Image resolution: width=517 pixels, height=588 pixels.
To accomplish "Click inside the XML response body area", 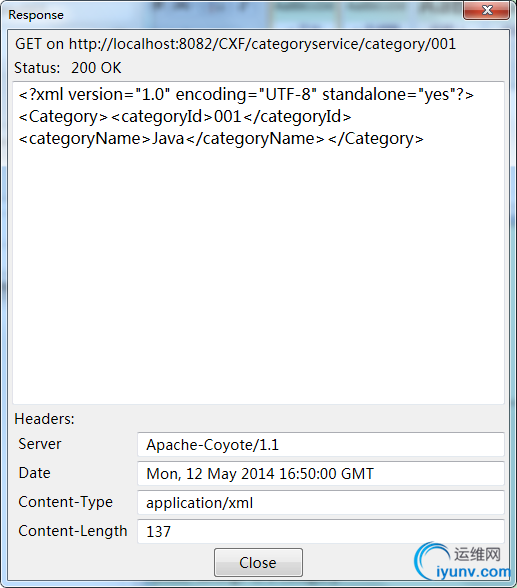I will [x=258, y=243].
